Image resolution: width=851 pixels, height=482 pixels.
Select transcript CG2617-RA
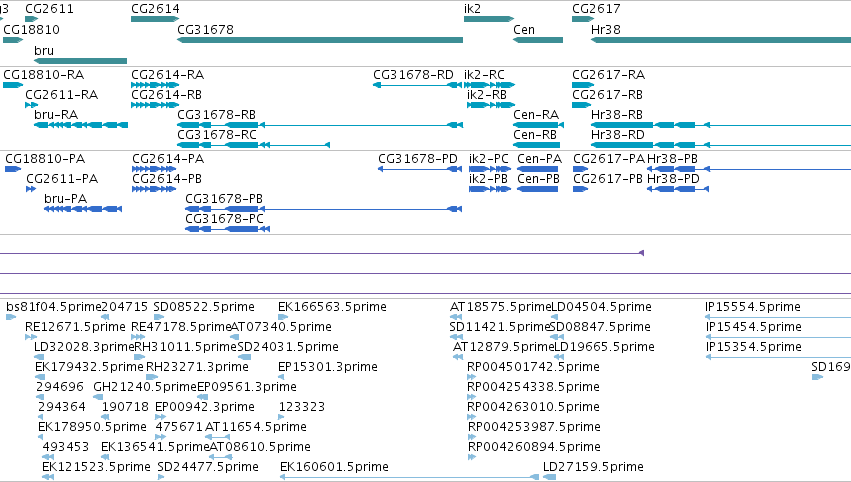(x=583, y=85)
